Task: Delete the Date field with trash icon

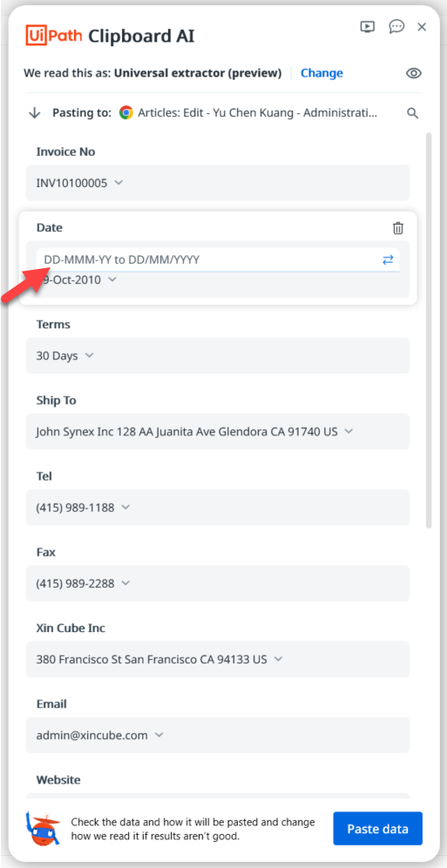Action: (398, 228)
